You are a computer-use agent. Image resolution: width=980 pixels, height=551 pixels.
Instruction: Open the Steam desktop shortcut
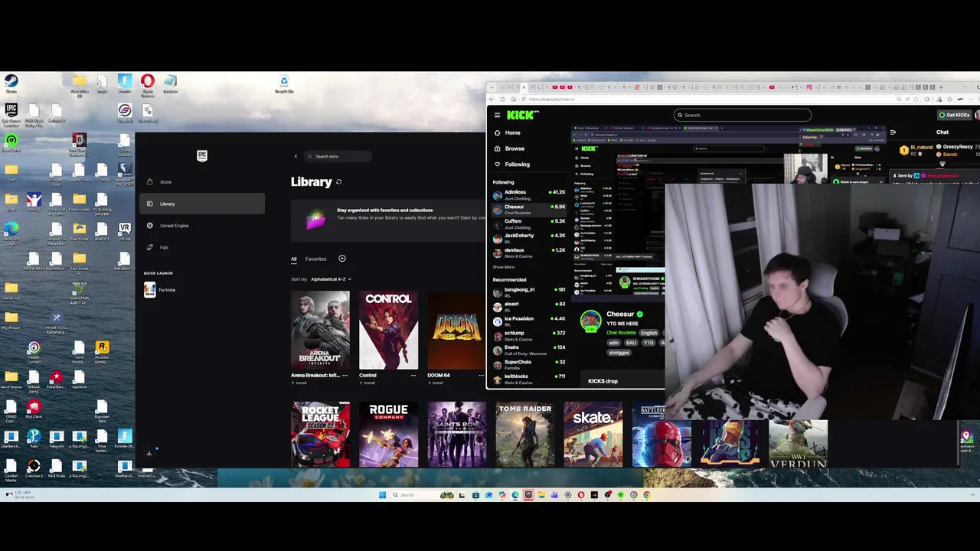tap(11, 83)
